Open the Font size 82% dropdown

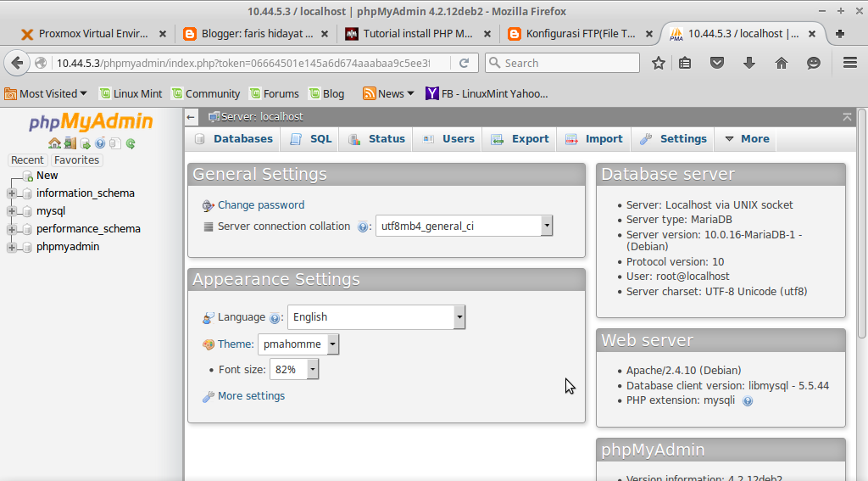(x=294, y=369)
